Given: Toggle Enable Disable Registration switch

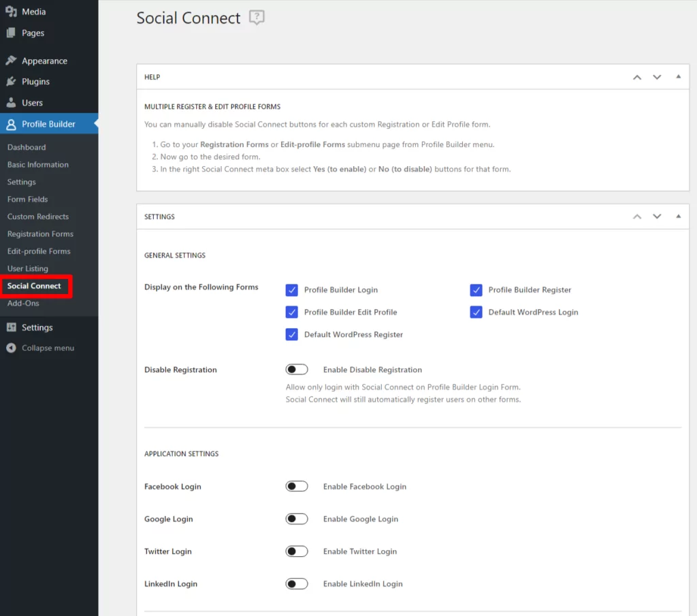Looking at the screenshot, I should (x=297, y=370).
